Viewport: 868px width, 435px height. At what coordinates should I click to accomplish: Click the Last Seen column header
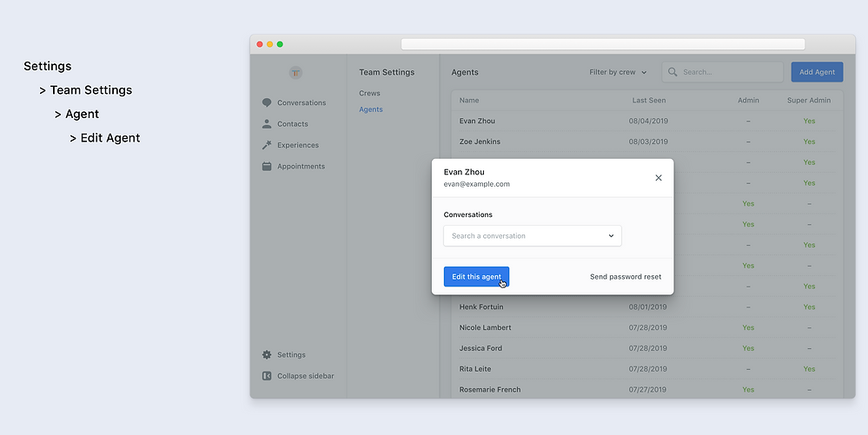[x=649, y=100]
